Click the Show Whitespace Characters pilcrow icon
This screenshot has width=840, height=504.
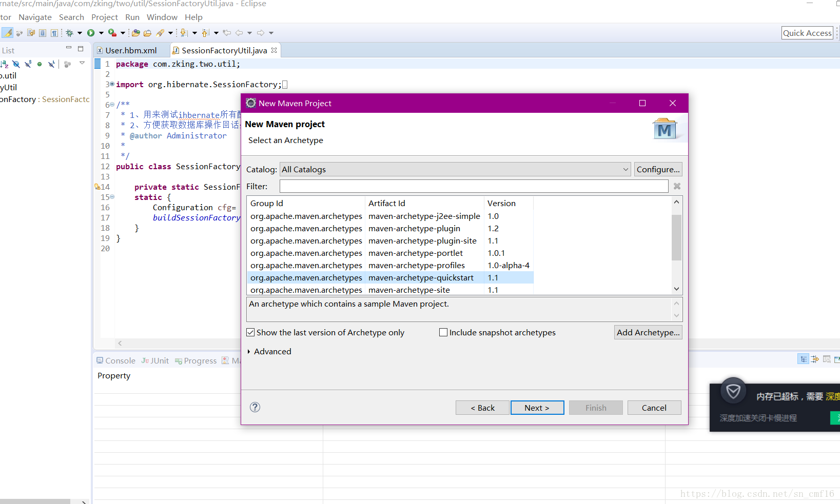[54, 33]
